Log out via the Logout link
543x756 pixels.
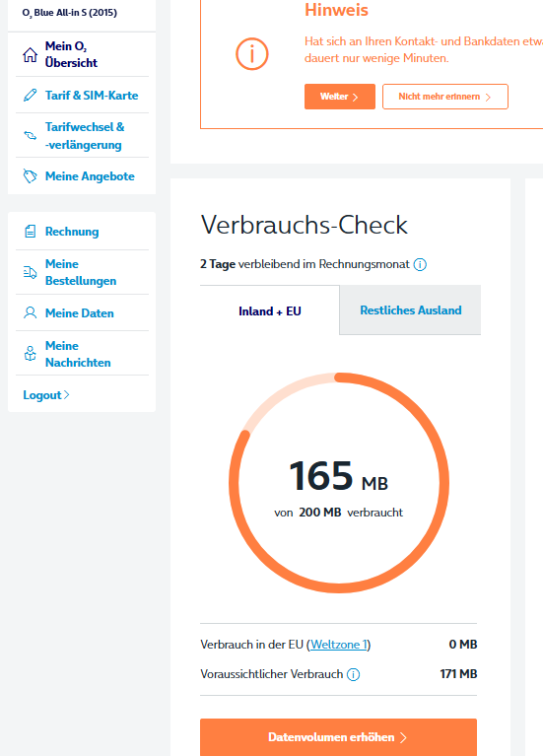coord(46,395)
